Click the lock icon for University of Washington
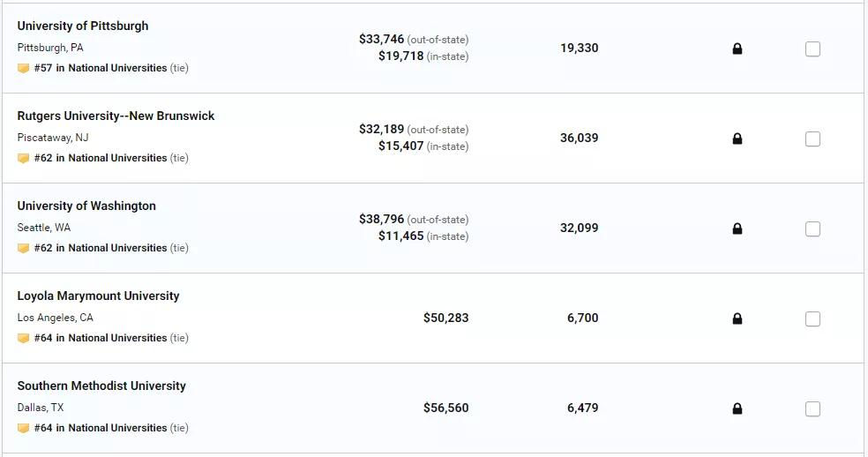This screenshot has width=868, height=457. tap(737, 228)
